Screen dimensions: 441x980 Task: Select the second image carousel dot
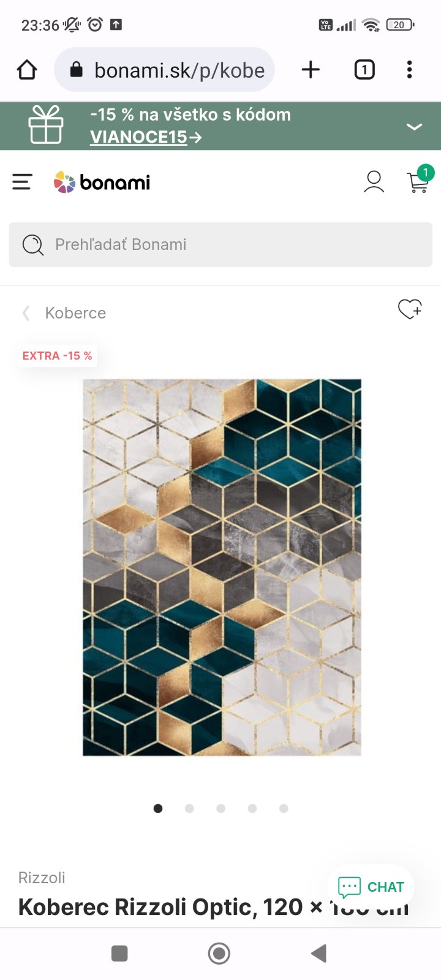click(189, 809)
